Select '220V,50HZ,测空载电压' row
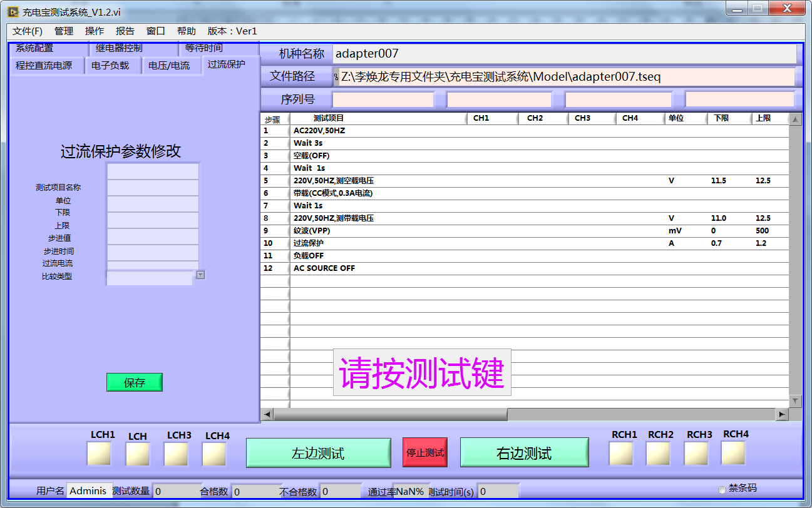 524,181
